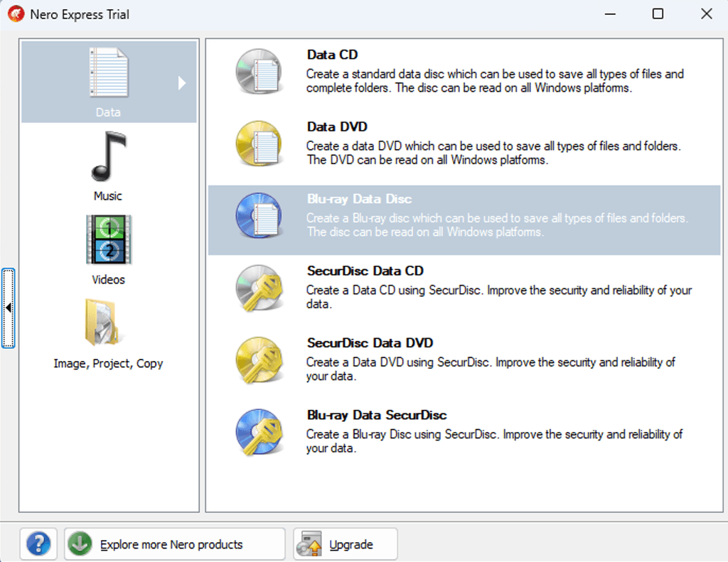
Task: Click the Data DVD yellow disc icon
Action: click(x=259, y=144)
